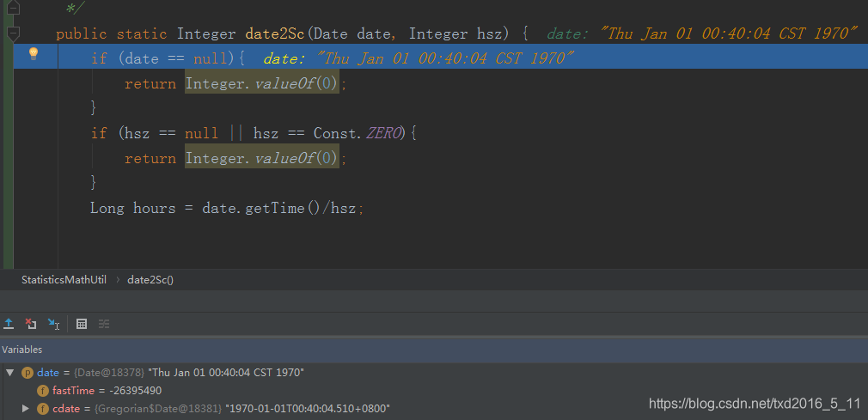Select the StatisticsMathUtil breadcrumb
The height and width of the screenshot is (420, 868).
pyautogui.click(x=64, y=279)
